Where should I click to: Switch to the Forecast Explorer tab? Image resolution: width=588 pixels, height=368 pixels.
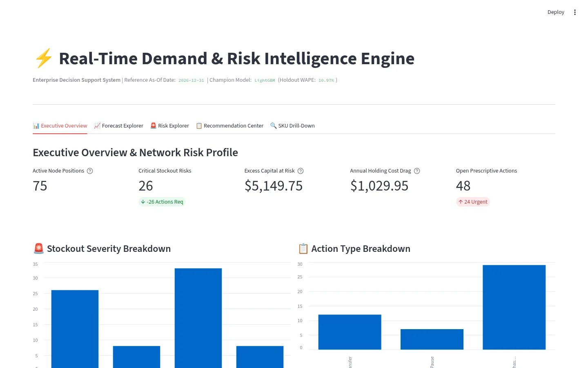coord(118,126)
